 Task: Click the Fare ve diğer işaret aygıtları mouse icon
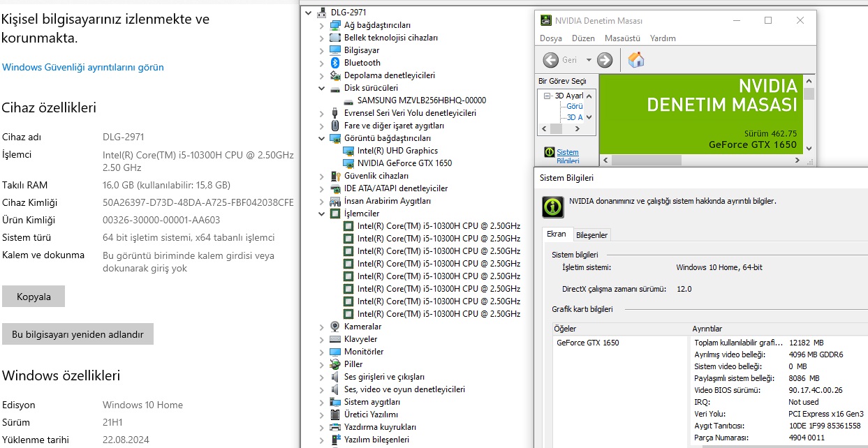coord(335,126)
